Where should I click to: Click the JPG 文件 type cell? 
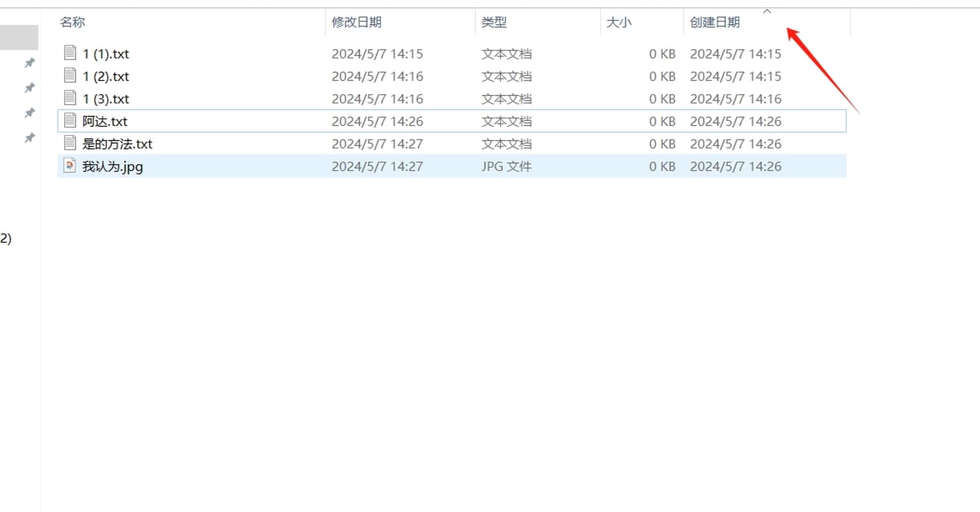coord(506,166)
